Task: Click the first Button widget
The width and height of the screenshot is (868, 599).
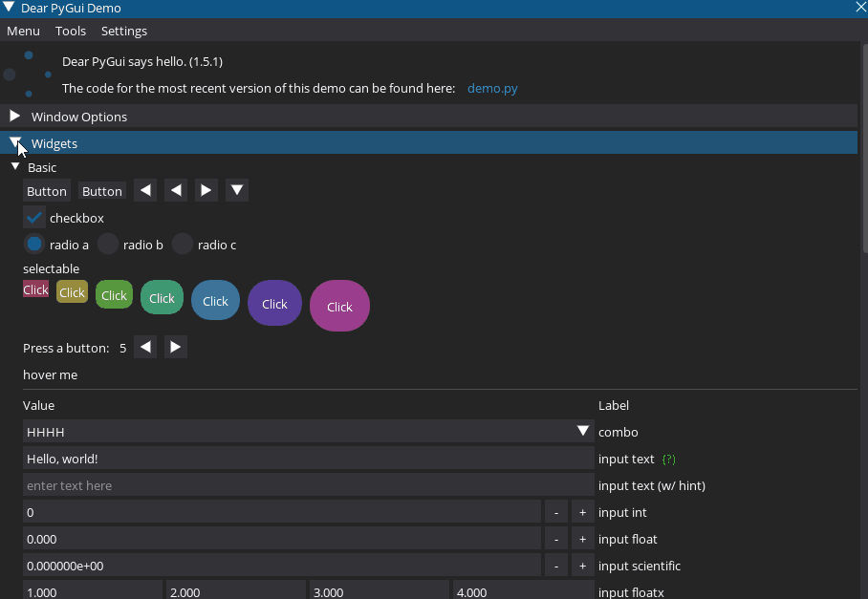Action: tap(46, 190)
